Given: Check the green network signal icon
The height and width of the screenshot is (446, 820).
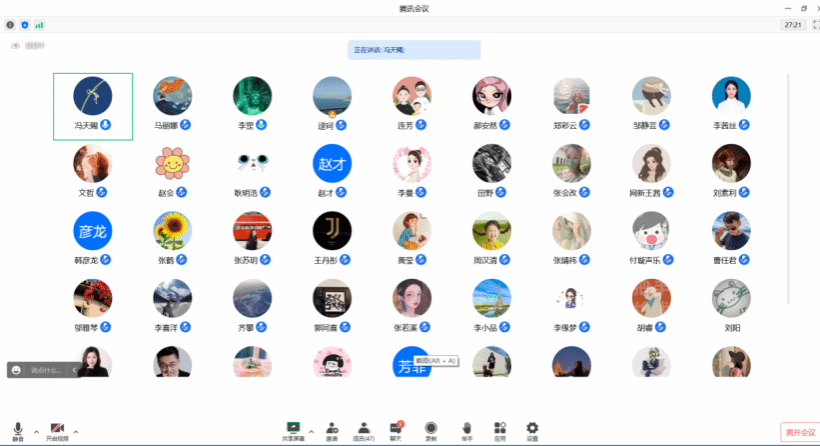Looking at the screenshot, I should pyautogui.click(x=39, y=24).
